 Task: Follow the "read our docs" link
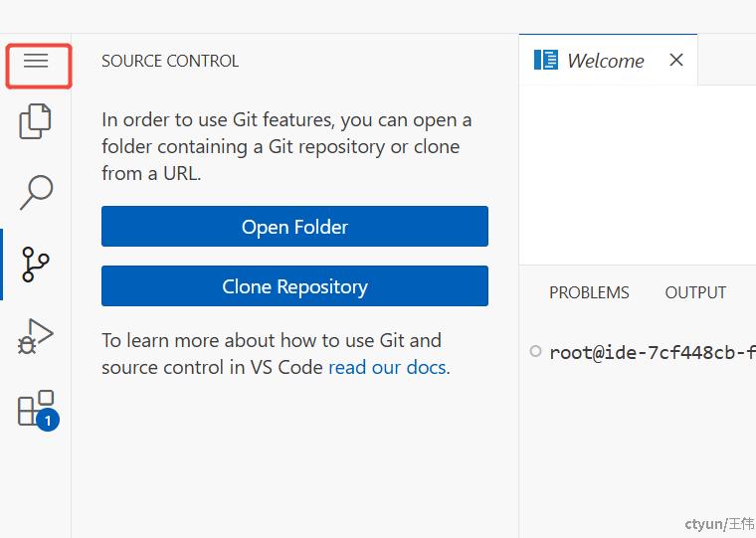(387, 367)
